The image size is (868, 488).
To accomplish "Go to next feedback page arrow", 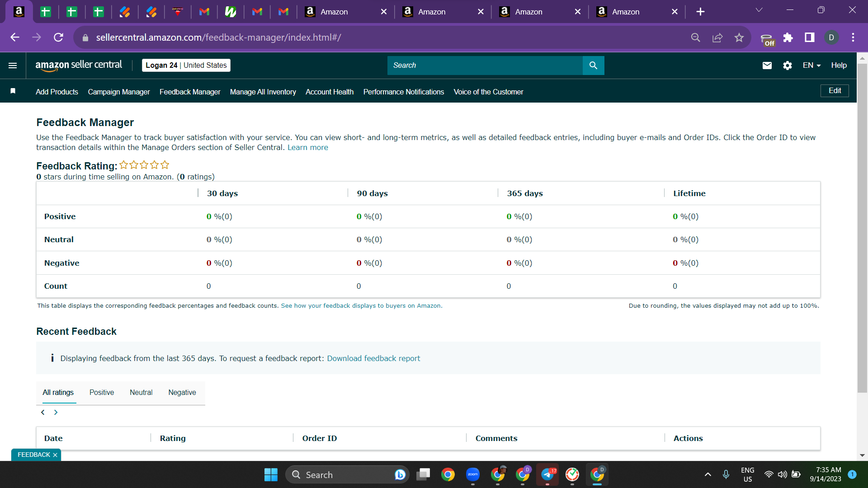I will coord(56,413).
